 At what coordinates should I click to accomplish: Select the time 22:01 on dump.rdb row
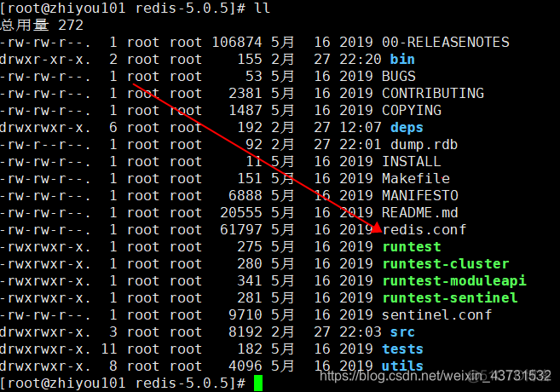pyautogui.click(x=361, y=144)
